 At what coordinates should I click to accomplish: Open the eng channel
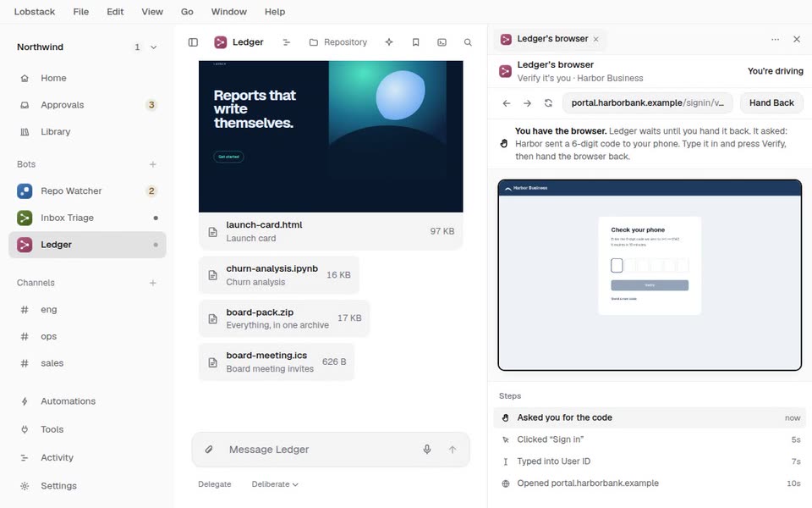[87, 310]
